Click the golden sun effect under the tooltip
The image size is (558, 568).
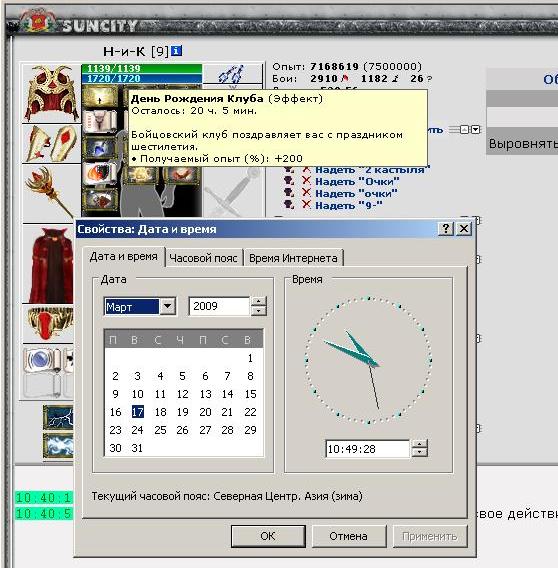pyautogui.click(x=140, y=175)
